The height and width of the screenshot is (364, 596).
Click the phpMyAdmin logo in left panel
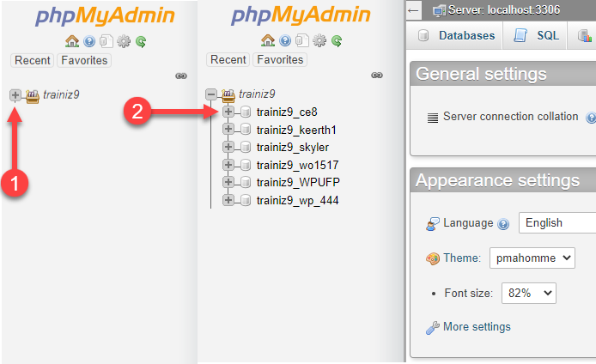pyautogui.click(x=105, y=16)
